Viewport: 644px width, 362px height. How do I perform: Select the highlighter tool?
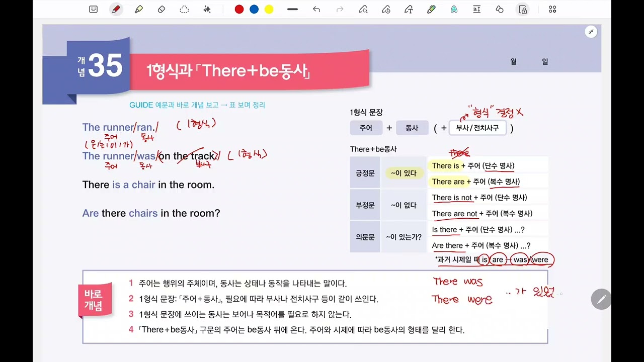click(139, 9)
